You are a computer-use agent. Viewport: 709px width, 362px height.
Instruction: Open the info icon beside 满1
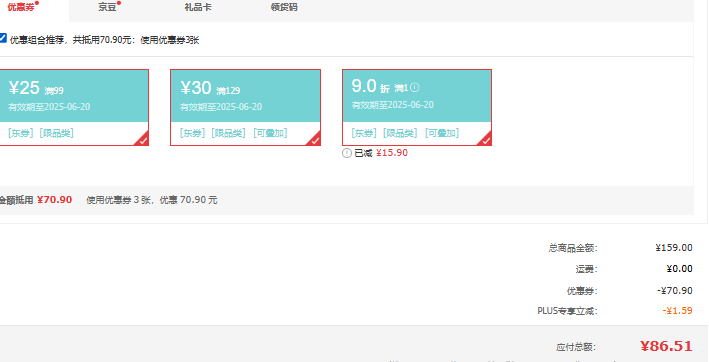[x=415, y=87]
